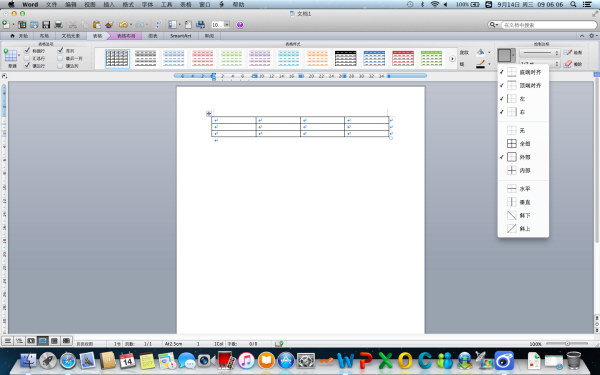Expand more table styles gallery arrow

pyautogui.click(x=452, y=59)
